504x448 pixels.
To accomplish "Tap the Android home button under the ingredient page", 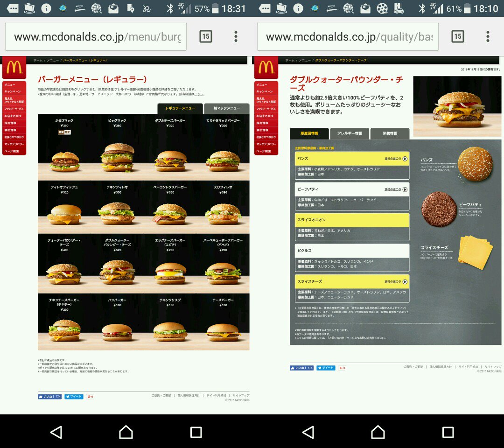I will [378, 432].
